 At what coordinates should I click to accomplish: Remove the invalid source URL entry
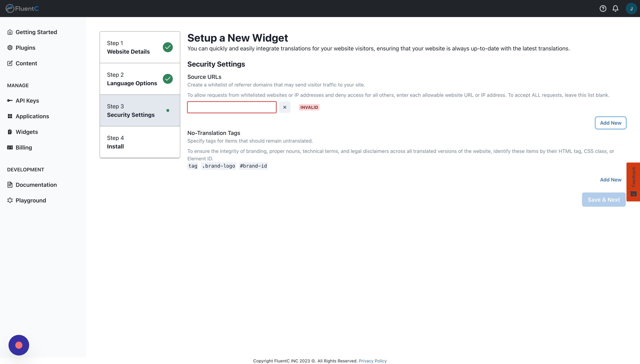pos(285,107)
